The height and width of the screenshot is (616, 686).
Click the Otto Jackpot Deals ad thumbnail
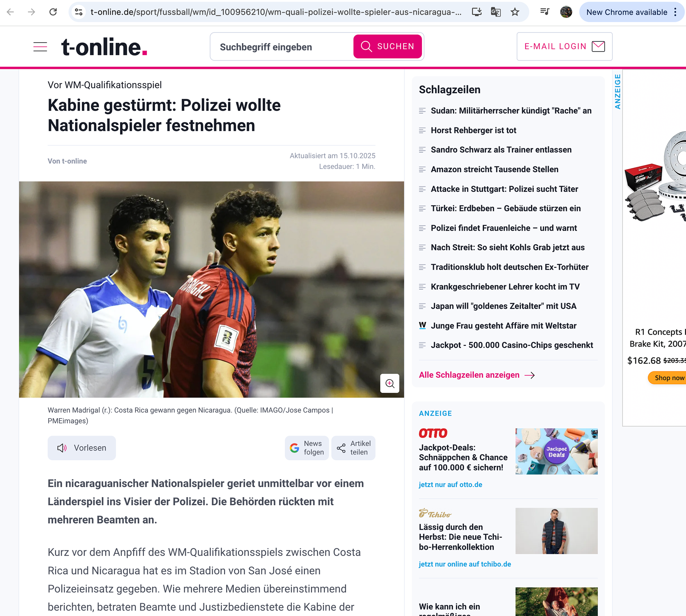pos(556,451)
